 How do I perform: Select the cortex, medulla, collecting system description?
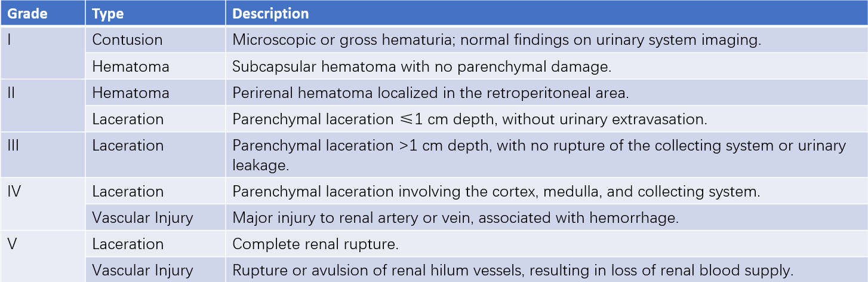point(496,191)
